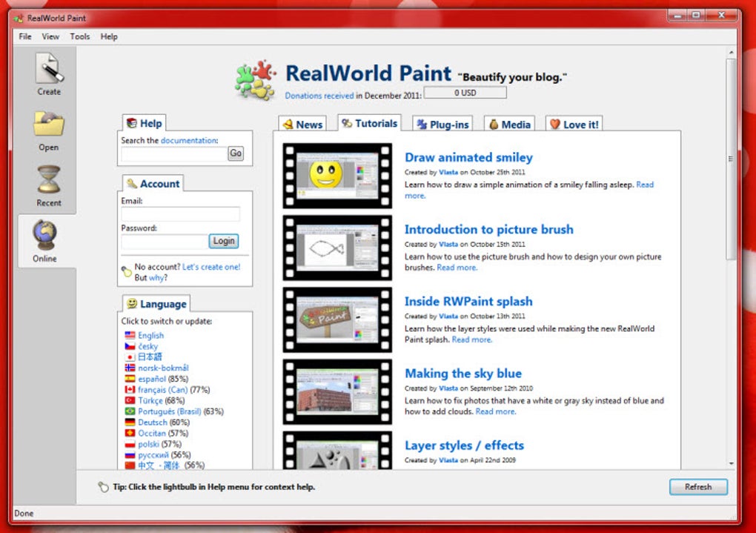Select the Recent hourglass icon
The width and height of the screenshot is (756, 533).
pos(49,179)
